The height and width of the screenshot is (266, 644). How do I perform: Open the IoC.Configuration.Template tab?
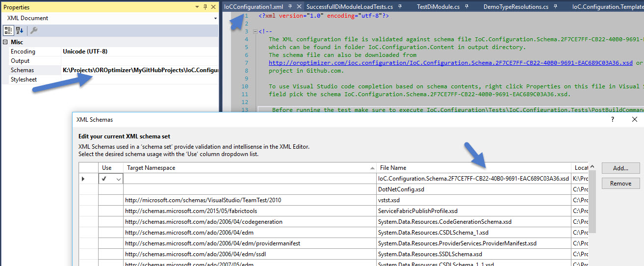coord(608,7)
